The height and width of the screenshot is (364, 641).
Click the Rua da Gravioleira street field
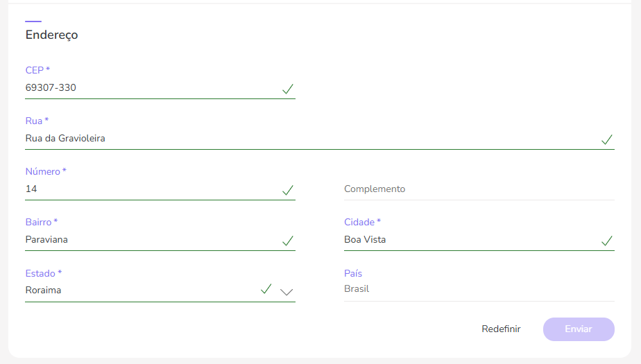point(305,139)
